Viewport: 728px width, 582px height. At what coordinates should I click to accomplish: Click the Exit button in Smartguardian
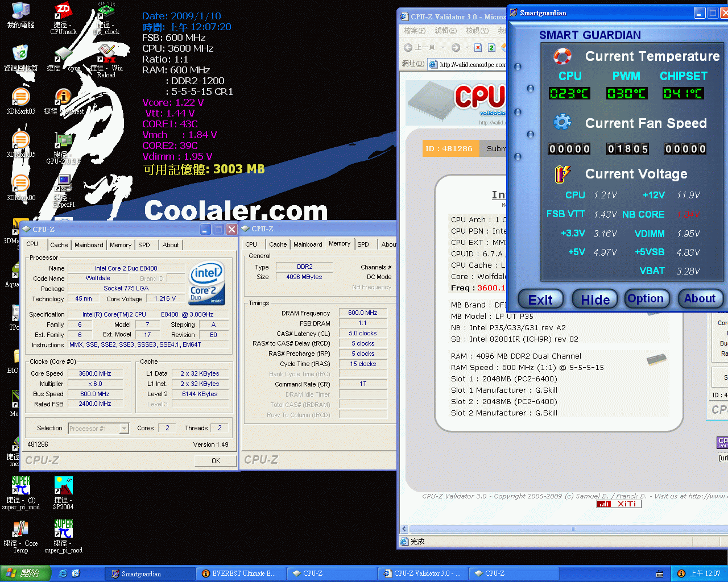pos(541,299)
